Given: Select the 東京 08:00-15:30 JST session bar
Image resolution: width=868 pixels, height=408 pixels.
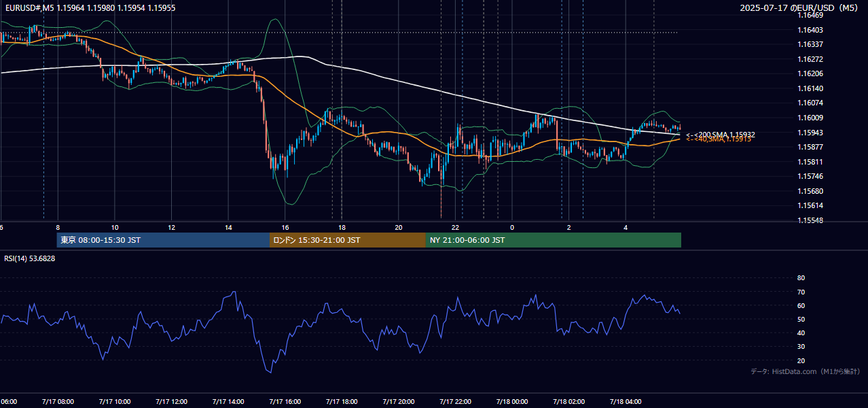Looking at the screenshot, I should point(163,240).
